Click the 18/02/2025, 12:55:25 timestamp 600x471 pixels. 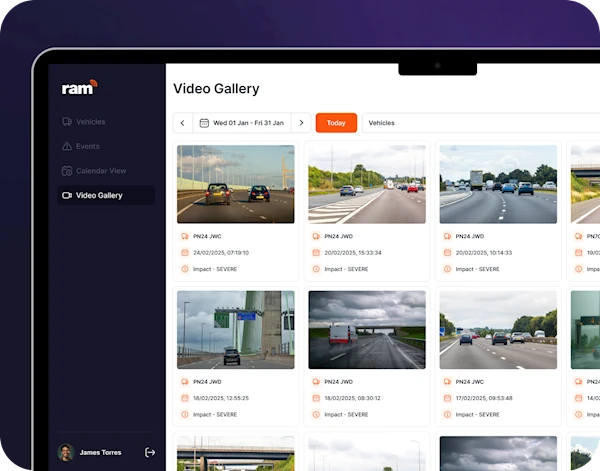[x=221, y=398]
